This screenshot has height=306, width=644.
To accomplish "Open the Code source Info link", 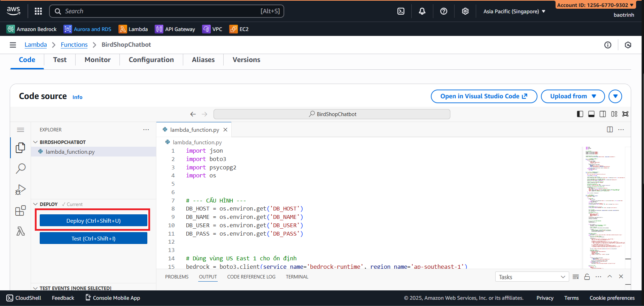I will [x=77, y=97].
